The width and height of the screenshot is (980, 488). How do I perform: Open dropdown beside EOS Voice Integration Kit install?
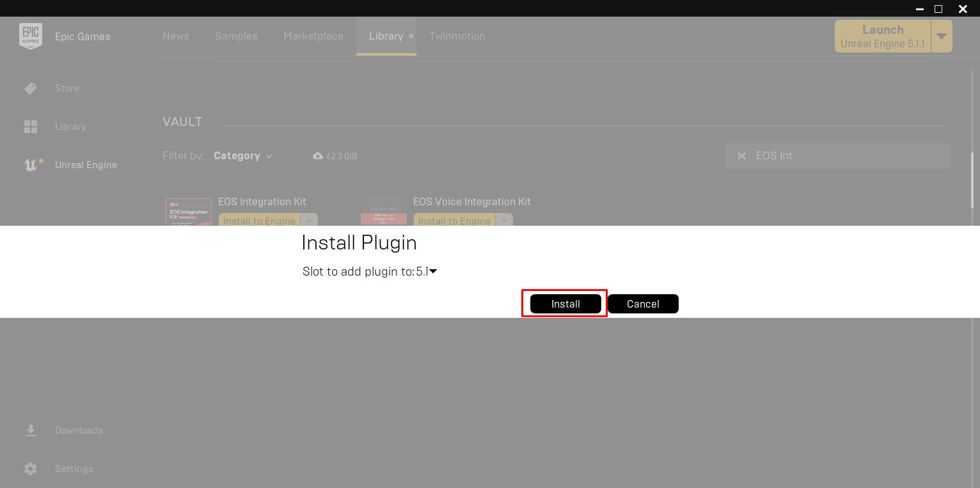(504, 221)
